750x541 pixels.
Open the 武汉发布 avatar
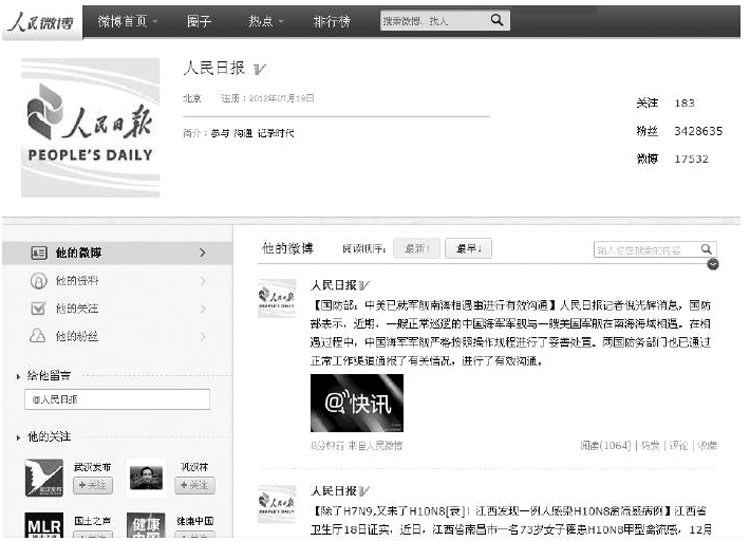(x=44, y=478)
